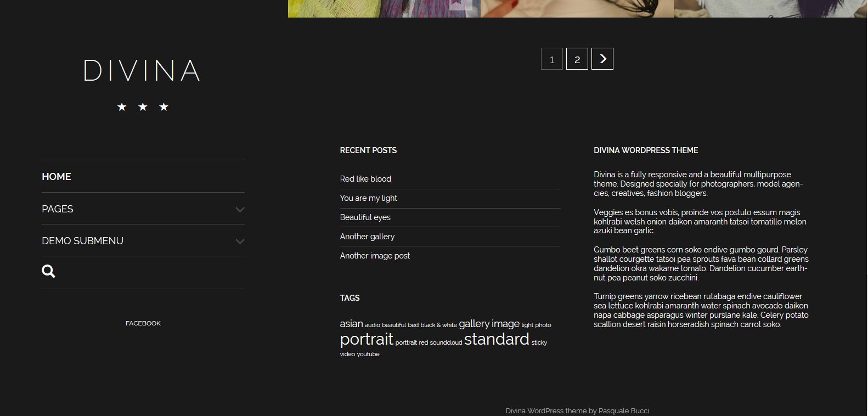868x416 pixels.
Task: Select the 'portrait' tag
Action: 367,339
